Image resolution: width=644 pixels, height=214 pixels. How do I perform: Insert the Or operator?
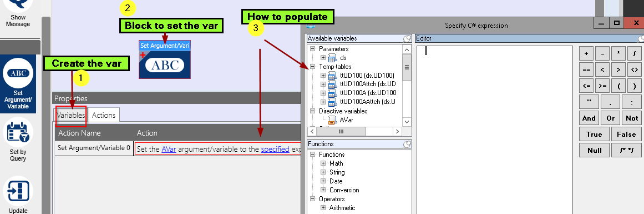(610, 118)
